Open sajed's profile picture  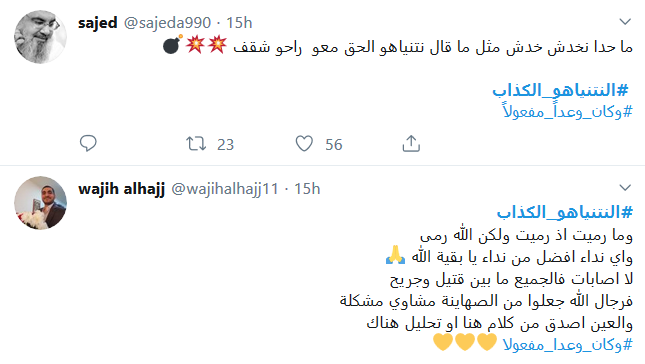pyautogui.click(x=40, y=37)
